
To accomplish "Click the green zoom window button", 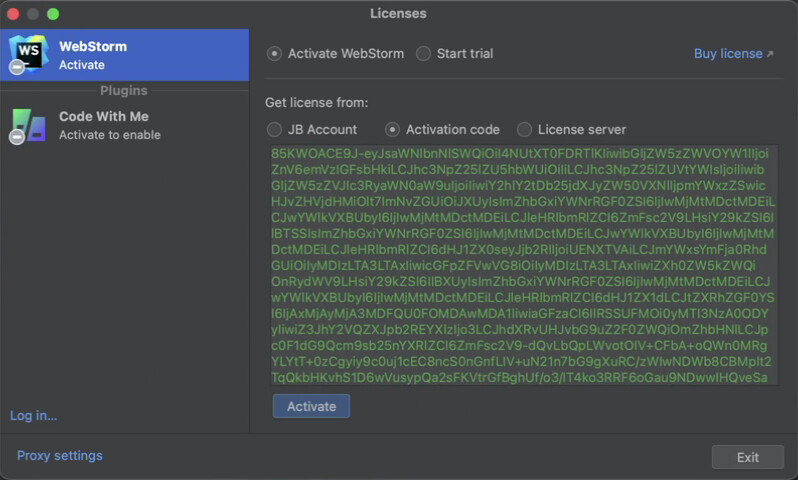I will click(x=53, y=14).
